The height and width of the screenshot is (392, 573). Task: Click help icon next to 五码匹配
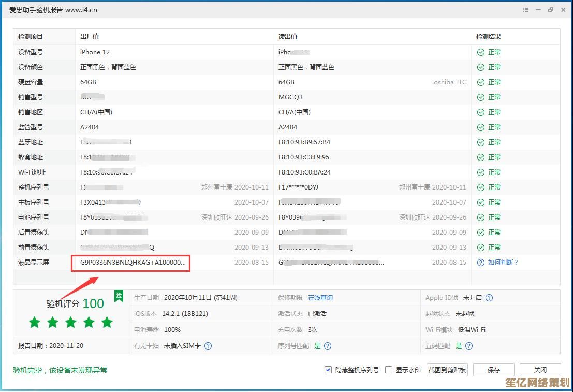coord(469,346)
